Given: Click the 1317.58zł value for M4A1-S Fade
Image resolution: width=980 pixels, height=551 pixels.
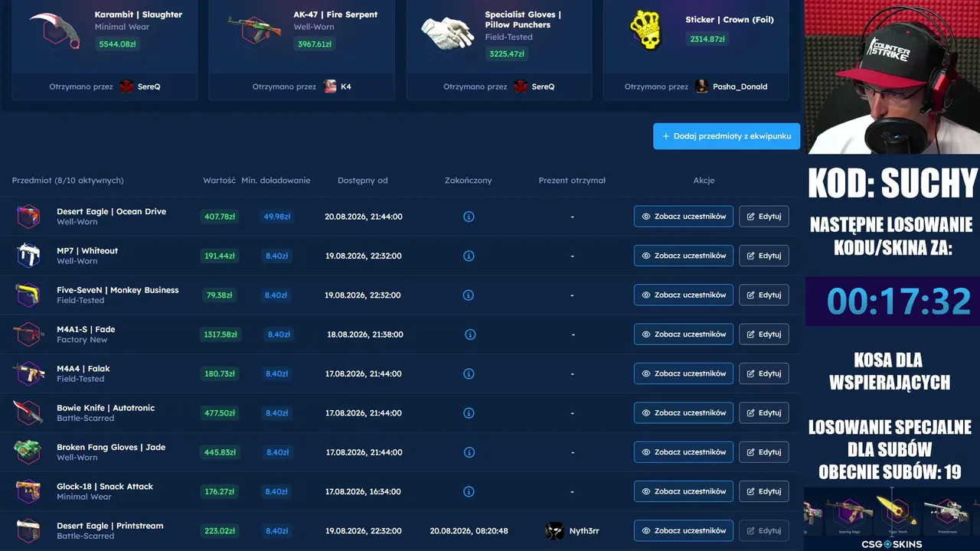Looking at the screenshot, I should 220,334.
